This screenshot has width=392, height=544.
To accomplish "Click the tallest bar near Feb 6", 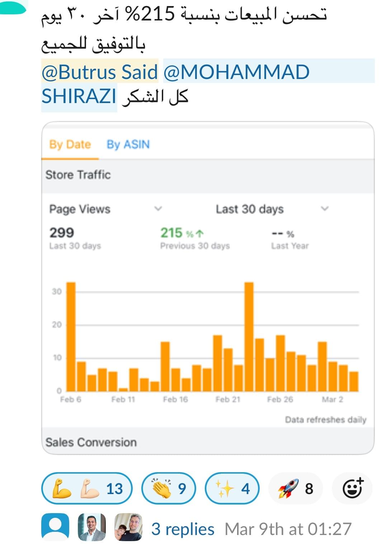I will (71, 336).
